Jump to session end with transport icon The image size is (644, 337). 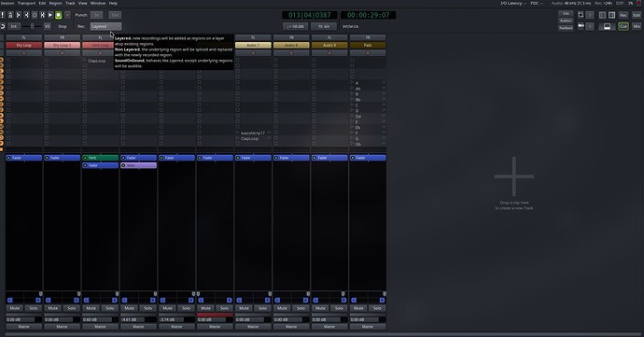pyautogui.click(x=26, y=15)
